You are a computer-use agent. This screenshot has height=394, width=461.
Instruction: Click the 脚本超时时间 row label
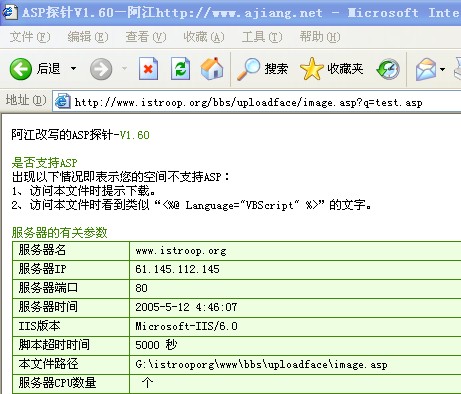point(54,345)
